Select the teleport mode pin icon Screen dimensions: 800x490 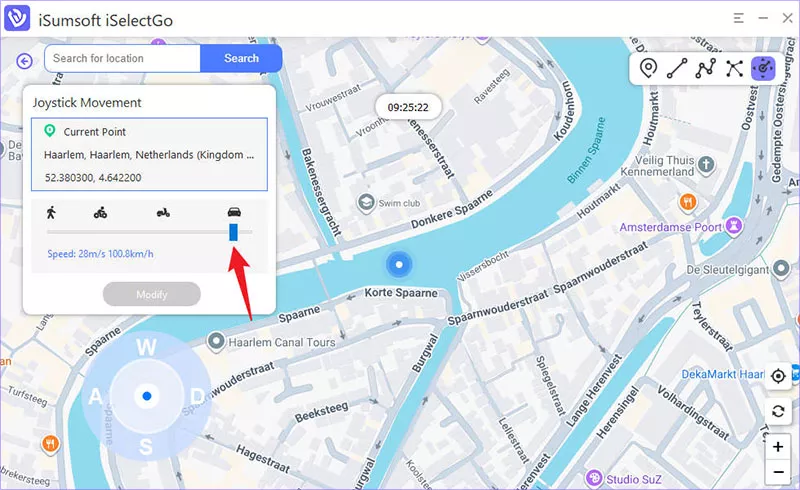648,68
